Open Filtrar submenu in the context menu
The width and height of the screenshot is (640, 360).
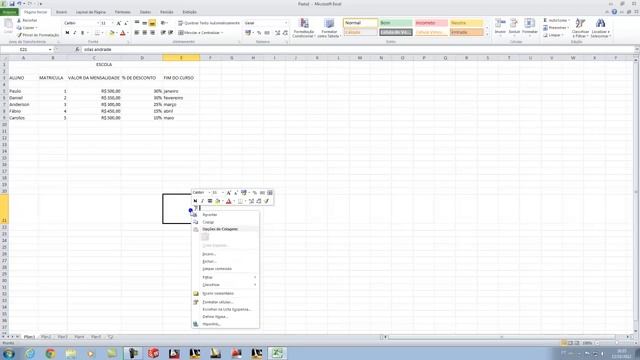point(225,277)
